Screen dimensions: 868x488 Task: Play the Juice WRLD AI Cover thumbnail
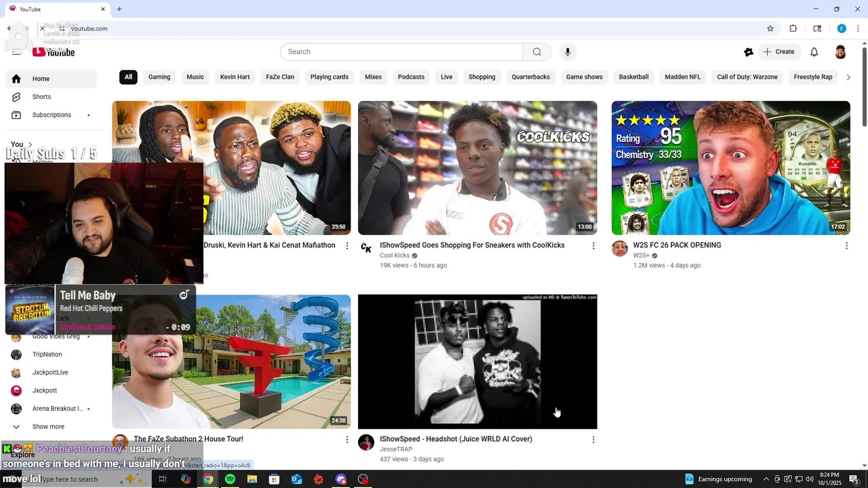coord(477,362)
